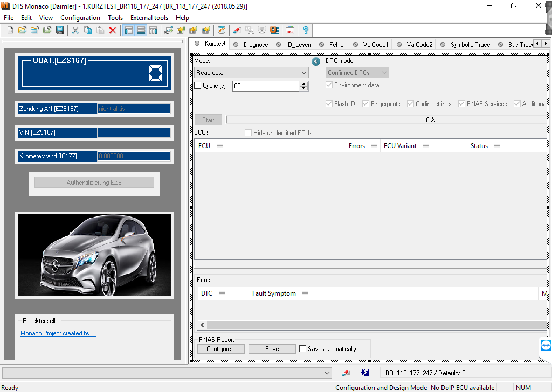Open the Configuration menu
Viewport: 552px width, 392px height.
80,18
